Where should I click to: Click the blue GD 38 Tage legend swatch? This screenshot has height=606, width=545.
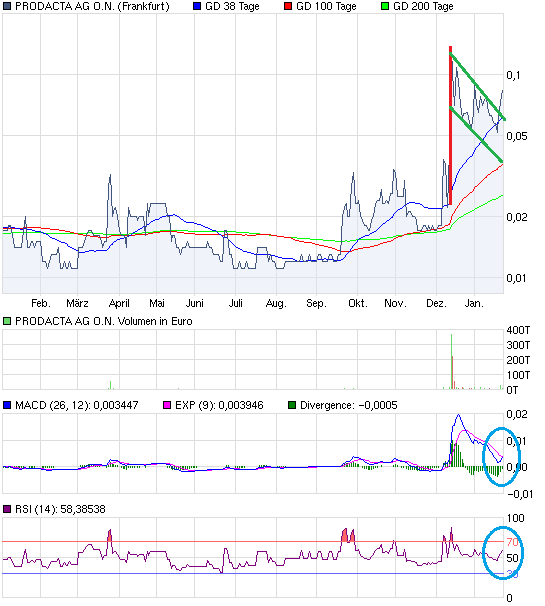[197, 7]
